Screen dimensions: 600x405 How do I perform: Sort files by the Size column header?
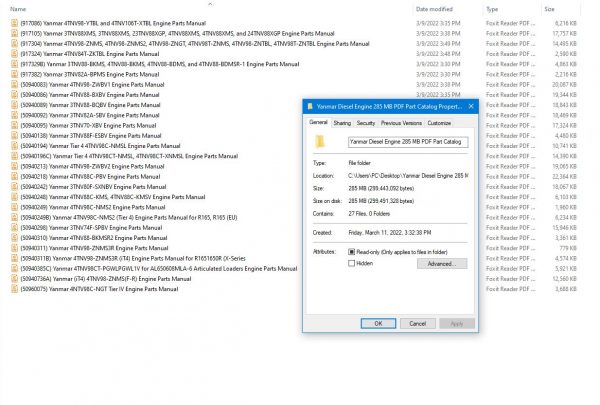[x=549, y=9]
